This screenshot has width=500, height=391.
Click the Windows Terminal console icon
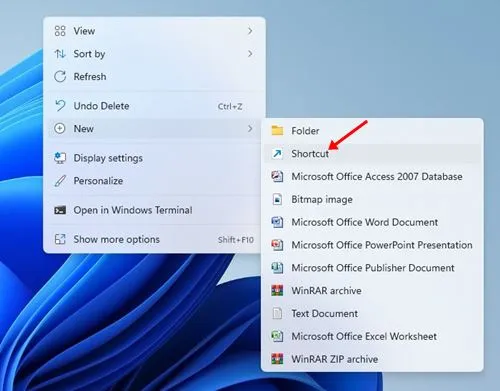coord(60,210)
